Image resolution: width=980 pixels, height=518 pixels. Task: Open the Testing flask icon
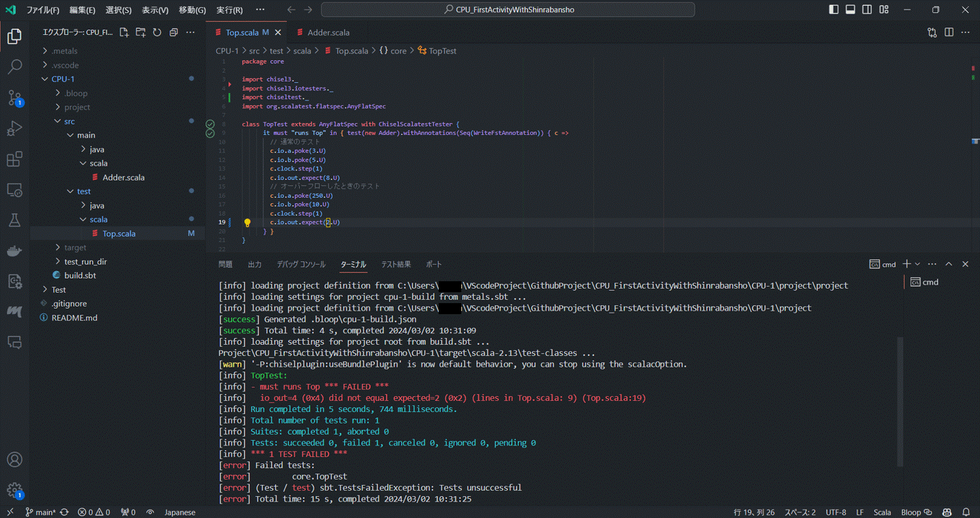point(14,220)
